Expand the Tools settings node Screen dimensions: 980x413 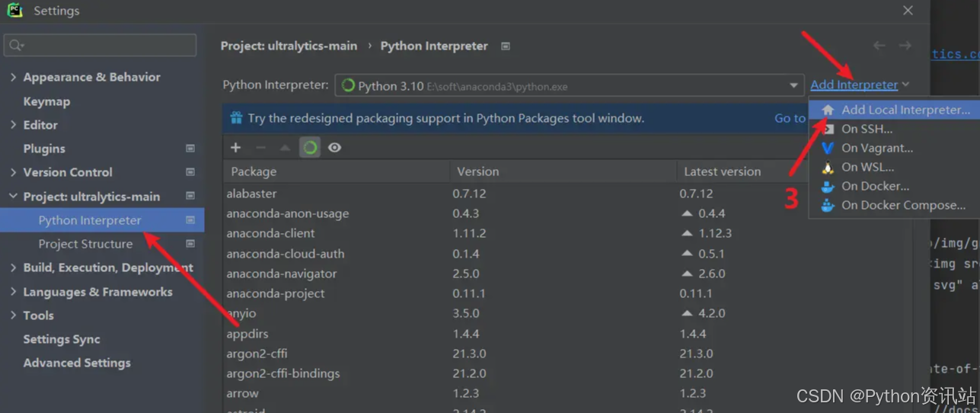point(13,315)
